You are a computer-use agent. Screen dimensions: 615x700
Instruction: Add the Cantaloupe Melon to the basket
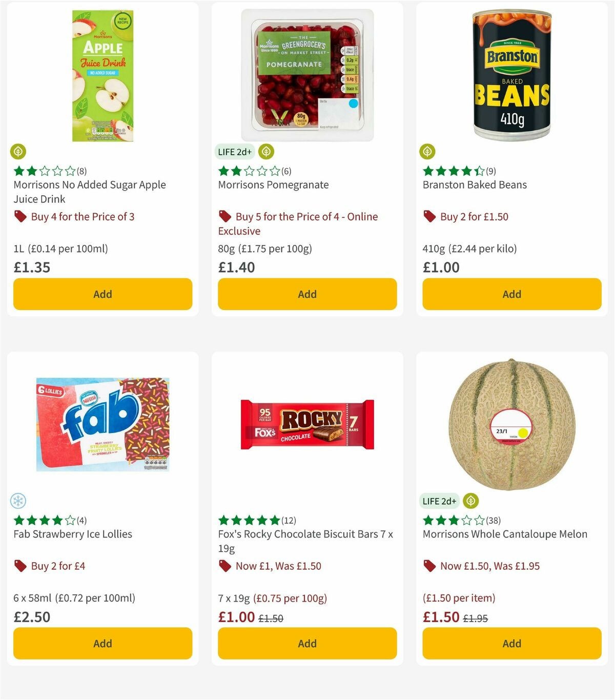511,643
